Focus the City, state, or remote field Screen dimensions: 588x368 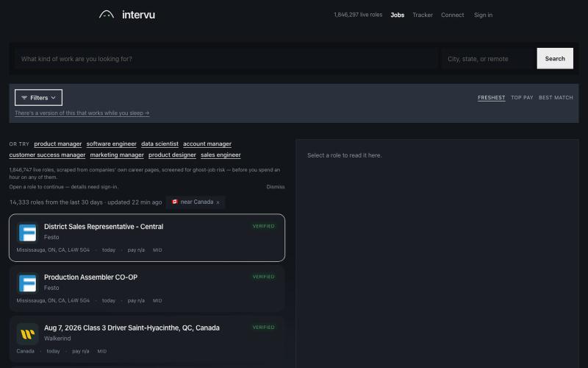(x=489, y=59)
